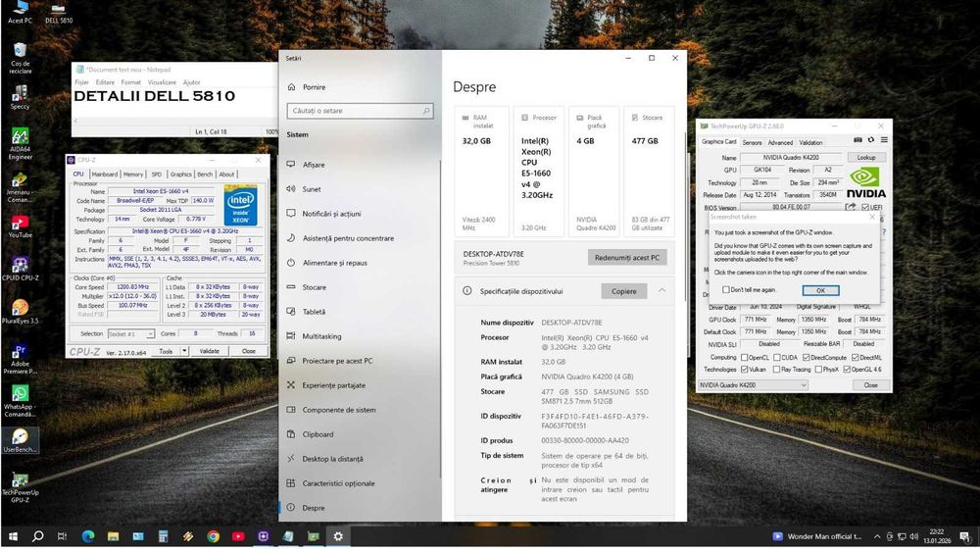Click the GPU-Z Close button

[870, 385]
